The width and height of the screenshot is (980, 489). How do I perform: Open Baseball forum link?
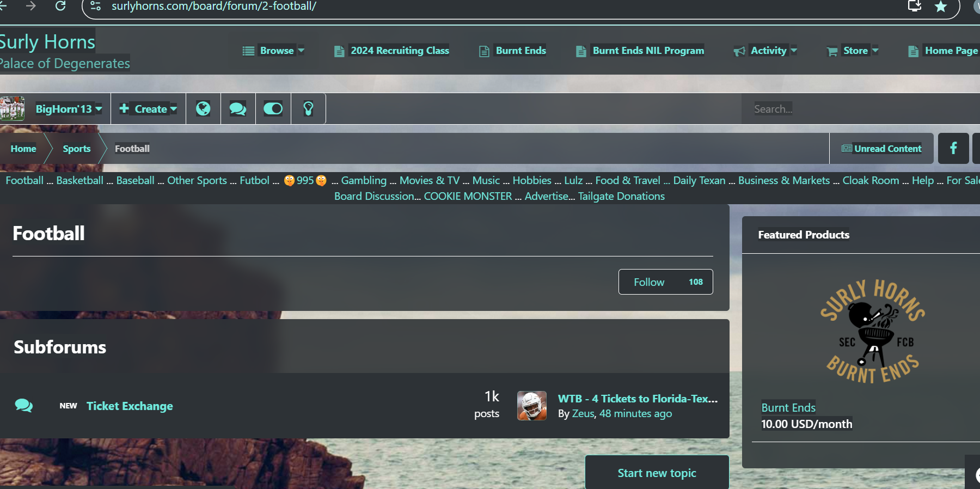135,180
